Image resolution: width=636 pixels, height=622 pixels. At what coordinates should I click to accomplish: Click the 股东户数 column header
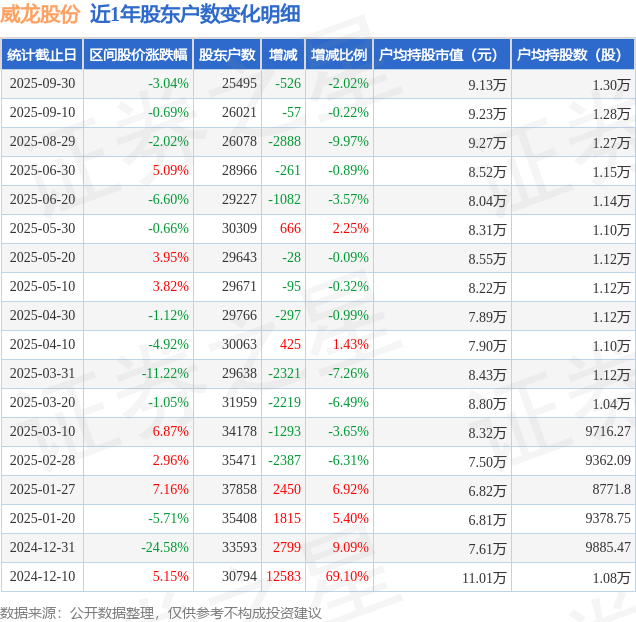[x=227, y=55]
